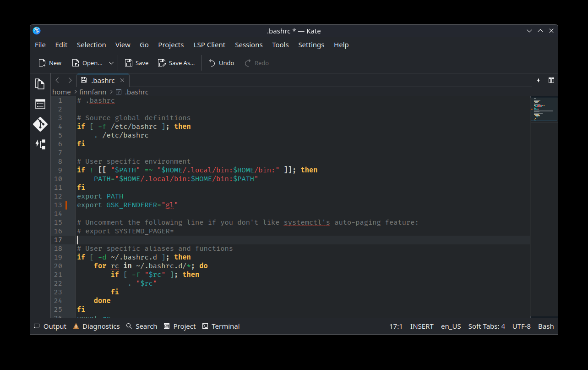Open the UTF-8 encoding selector
This screenshot has height=370, width=588.
click(522, 326)
